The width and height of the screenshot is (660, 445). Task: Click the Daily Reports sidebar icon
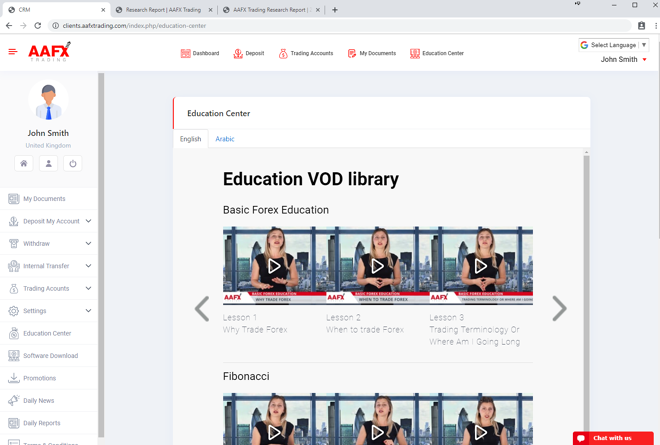[13, 423]
